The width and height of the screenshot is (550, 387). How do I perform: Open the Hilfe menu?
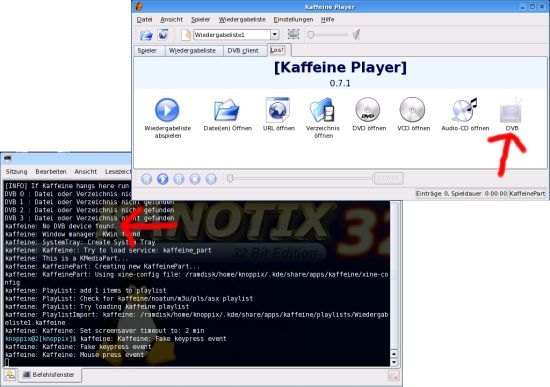click(327, 20)
